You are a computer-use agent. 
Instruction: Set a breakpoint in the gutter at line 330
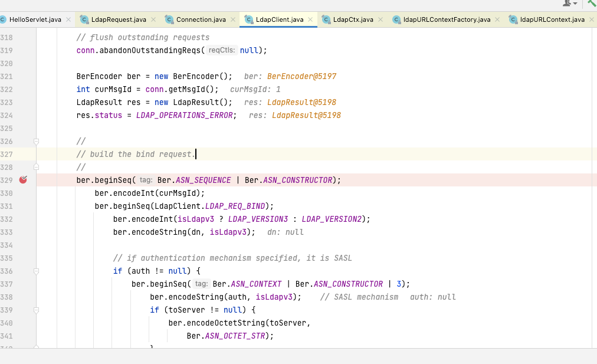(22, 193)
